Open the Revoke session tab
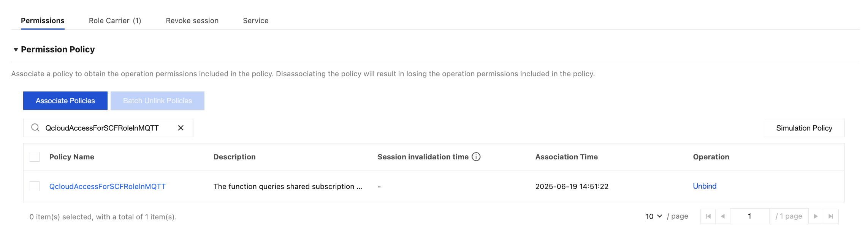The width and height of the screenshot is (868, 230). coord(192,20)
